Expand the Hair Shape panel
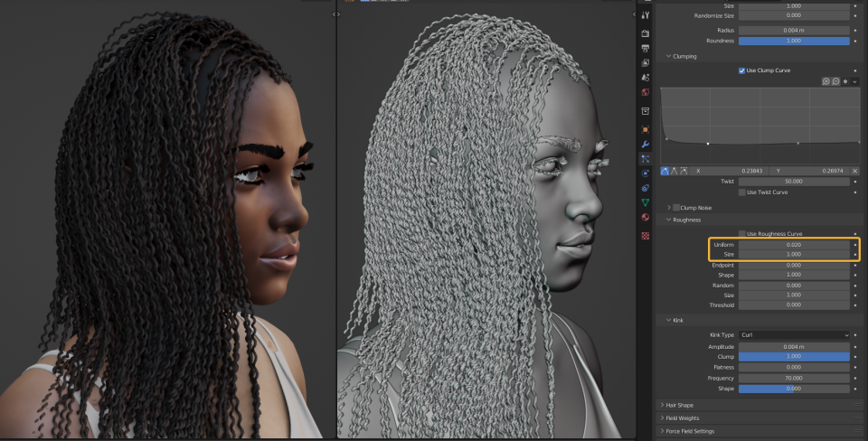Viewport: 868px width, 441px height. click(x=662, y=405)
